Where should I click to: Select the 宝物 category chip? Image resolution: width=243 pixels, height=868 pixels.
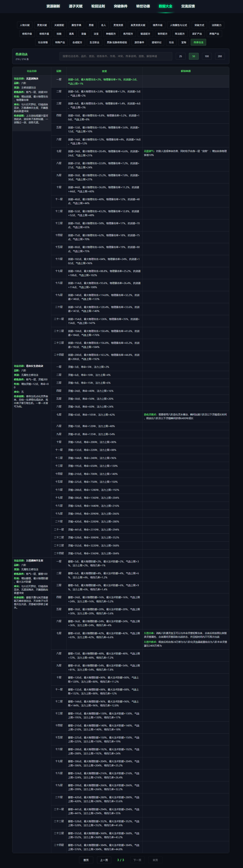coord(184,42)
